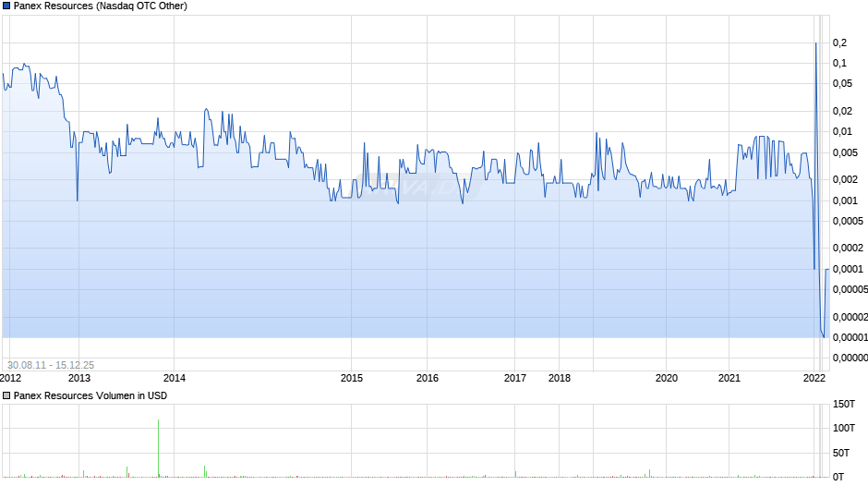Click the 2021 x-axis label

pyautogui.click(x=729, y=378)
